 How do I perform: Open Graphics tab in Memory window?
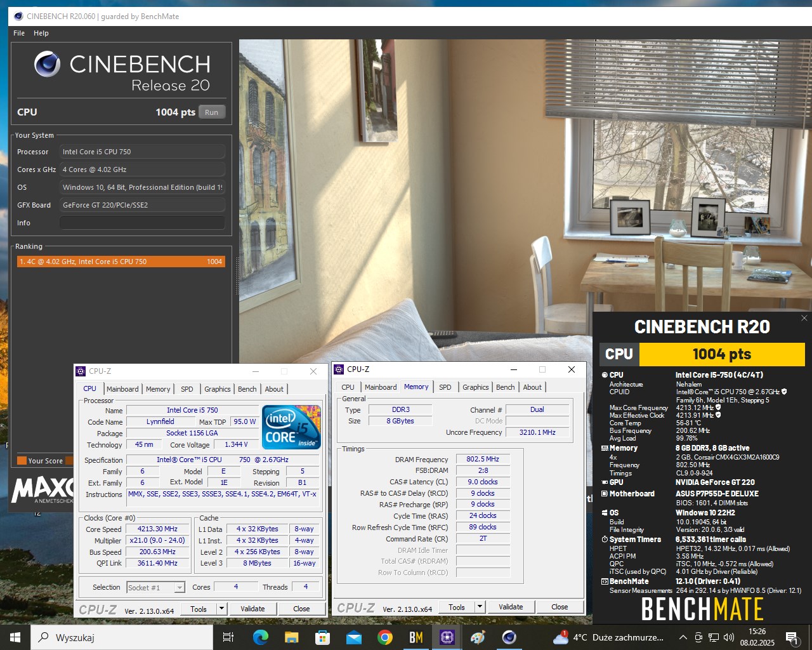[476, 387]
